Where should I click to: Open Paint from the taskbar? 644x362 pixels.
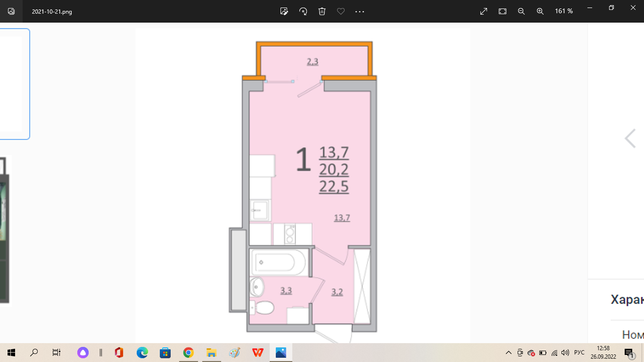(234, 353)
